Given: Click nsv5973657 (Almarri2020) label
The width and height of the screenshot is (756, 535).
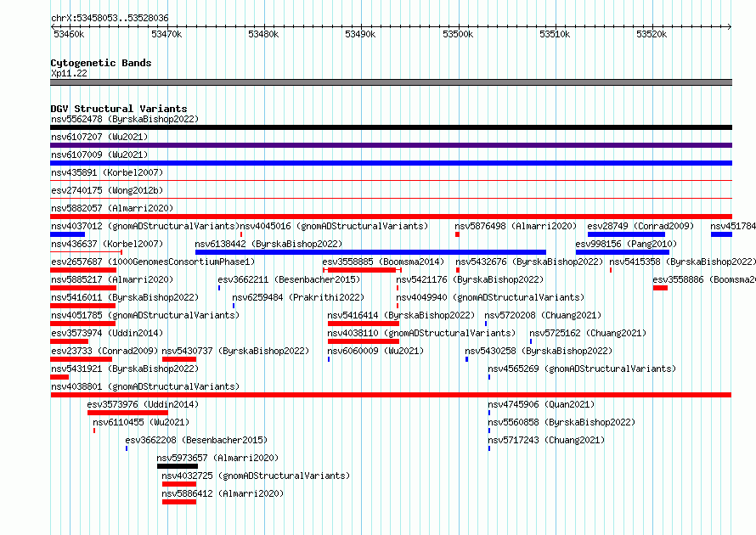Looking at the screenshot, I should coord(217,458).
